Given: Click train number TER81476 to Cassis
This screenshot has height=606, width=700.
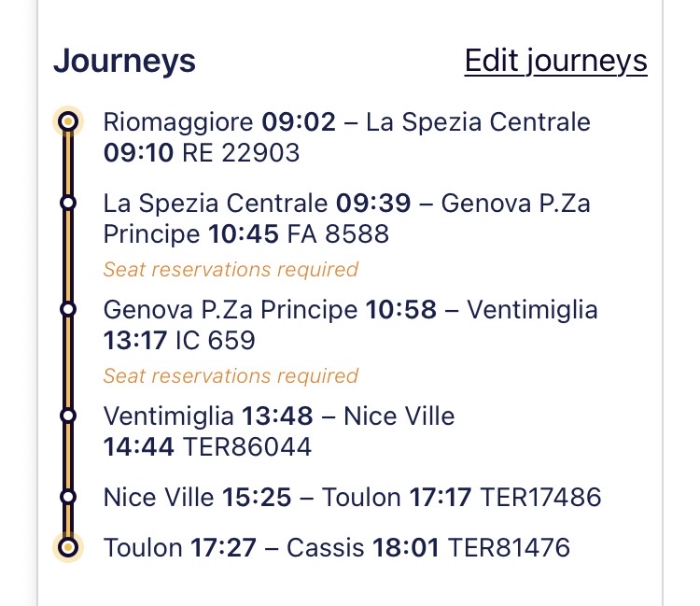Looking at the screenshot, I should [x=509, y=547].
